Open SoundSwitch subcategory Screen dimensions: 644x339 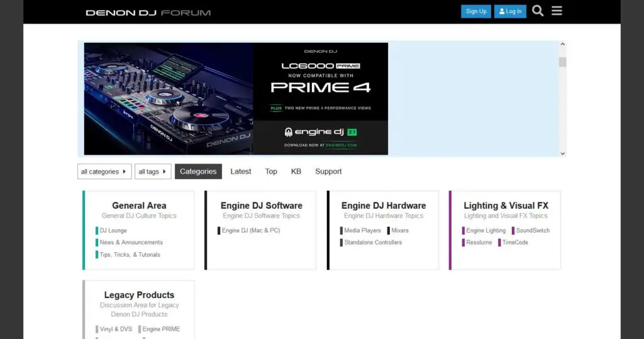tap(531, 231)
